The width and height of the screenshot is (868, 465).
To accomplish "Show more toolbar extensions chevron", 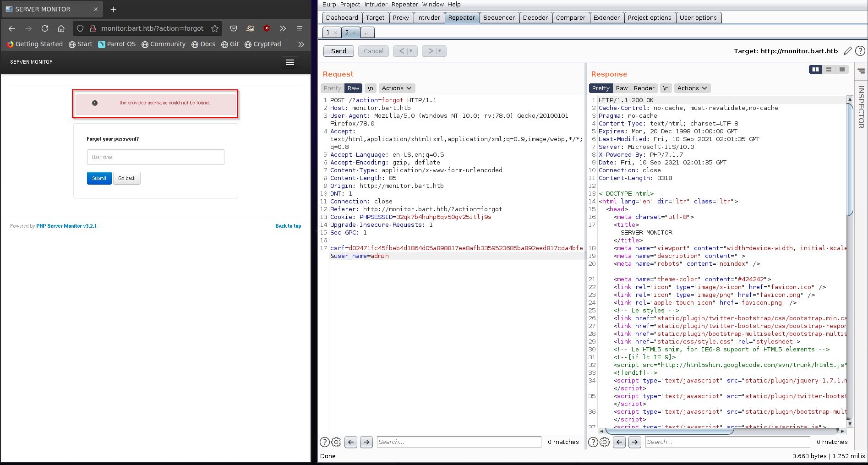I will click(283, 28).
